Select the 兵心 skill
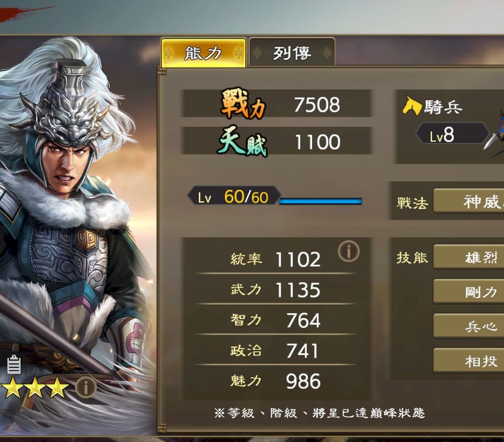The height and width of the screenshot is (442, 504). (469, 326)
